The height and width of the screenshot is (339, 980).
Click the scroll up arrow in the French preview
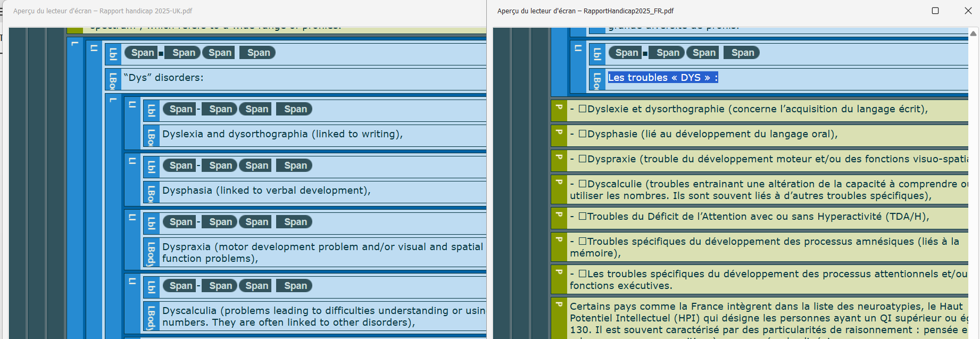point(973,34)
